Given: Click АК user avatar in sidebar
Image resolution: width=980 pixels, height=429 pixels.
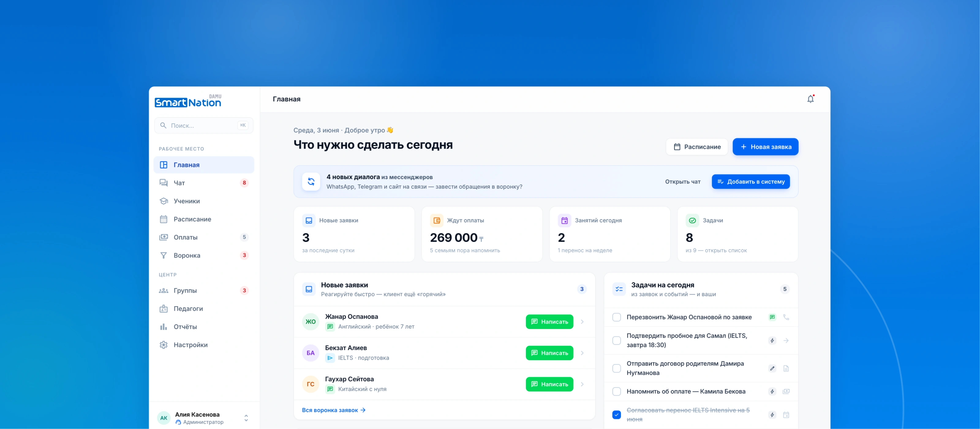Looking at the screenshot, I should 164,418.
